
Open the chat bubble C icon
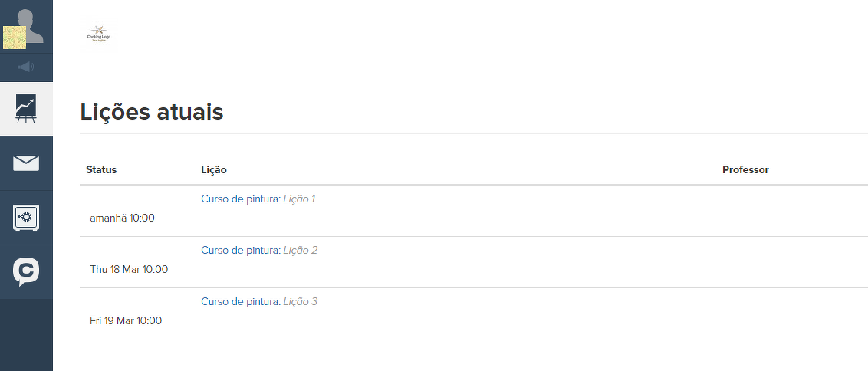[26, 272]
